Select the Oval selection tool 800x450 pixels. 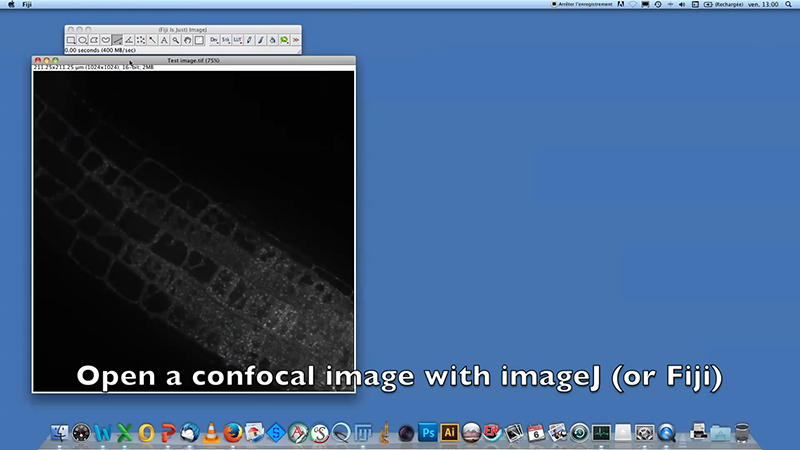tap(83, 40)
